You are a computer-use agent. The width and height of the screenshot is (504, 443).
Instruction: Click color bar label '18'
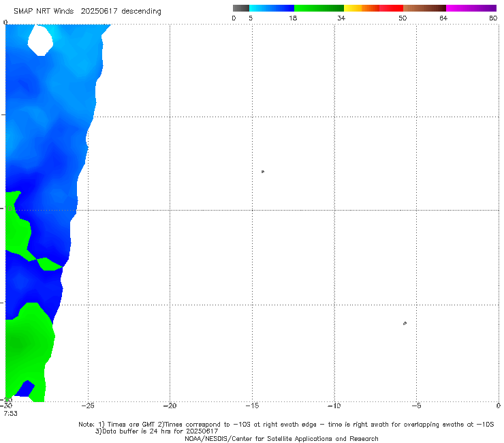point(293,18)
